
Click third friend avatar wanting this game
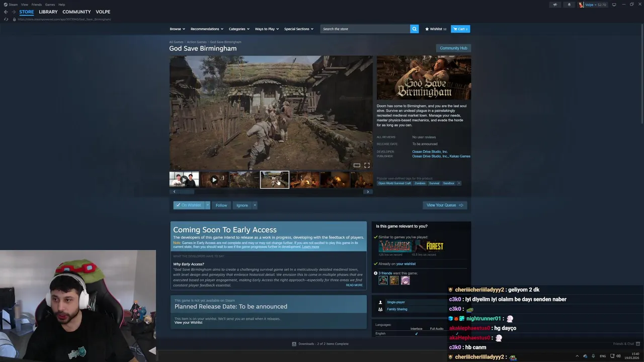[406, 281]
